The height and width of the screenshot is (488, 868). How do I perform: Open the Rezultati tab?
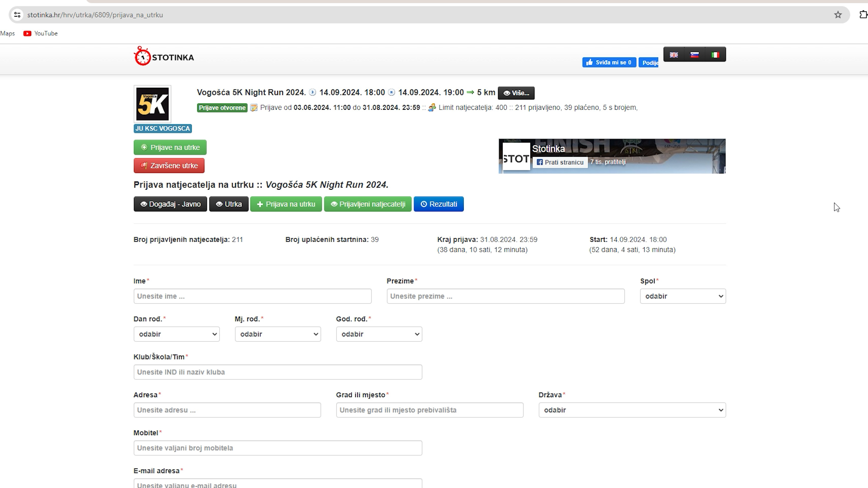pyautogui.click(x=439, y=204)
